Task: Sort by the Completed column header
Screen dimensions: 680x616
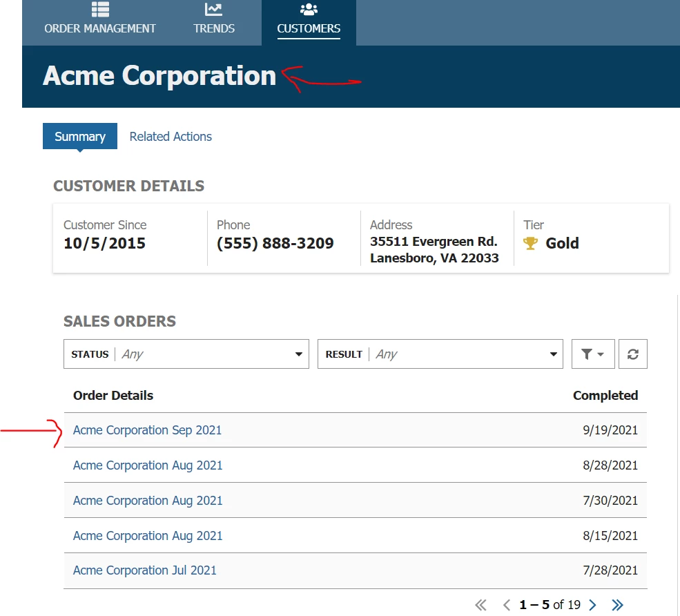Action: click(x=605, y=395)
